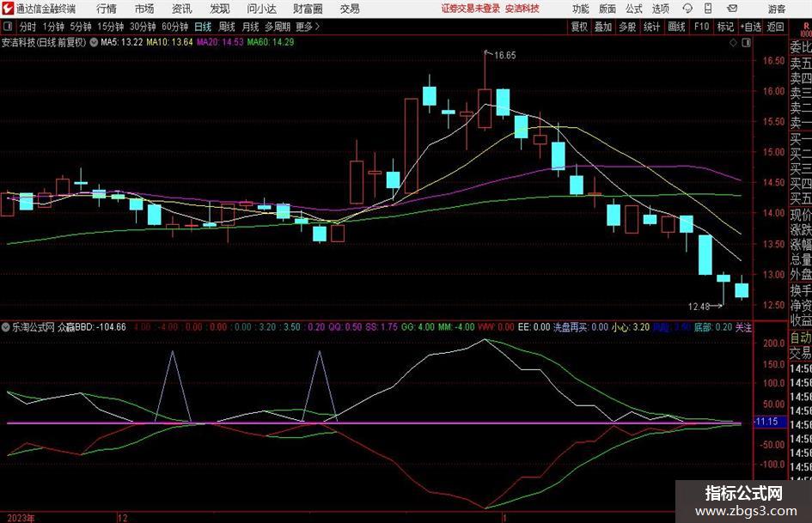Click the diamond icon above the chart
Image resolution: width=812 pixels, height=523 pixels.
(x=733, y=43)
